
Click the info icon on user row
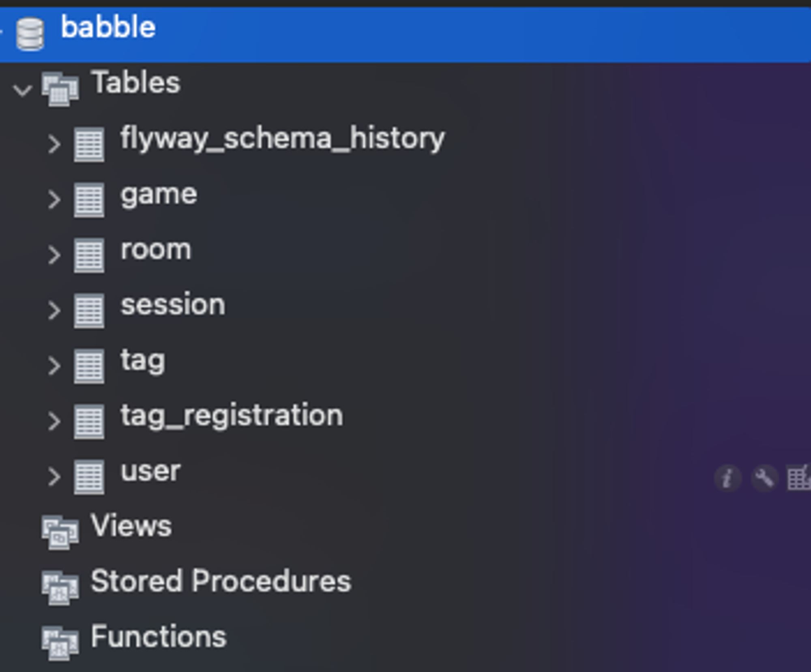click(728, 478)
